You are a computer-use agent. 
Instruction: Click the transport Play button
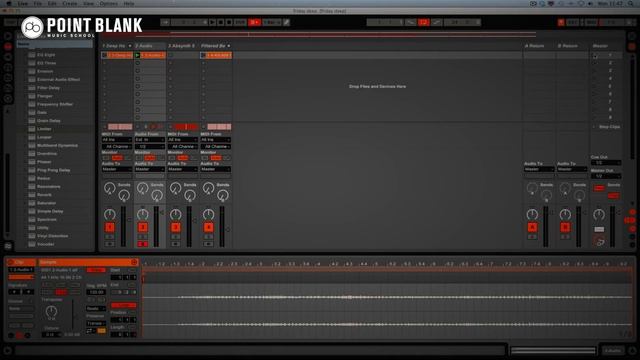click(212, 22)
